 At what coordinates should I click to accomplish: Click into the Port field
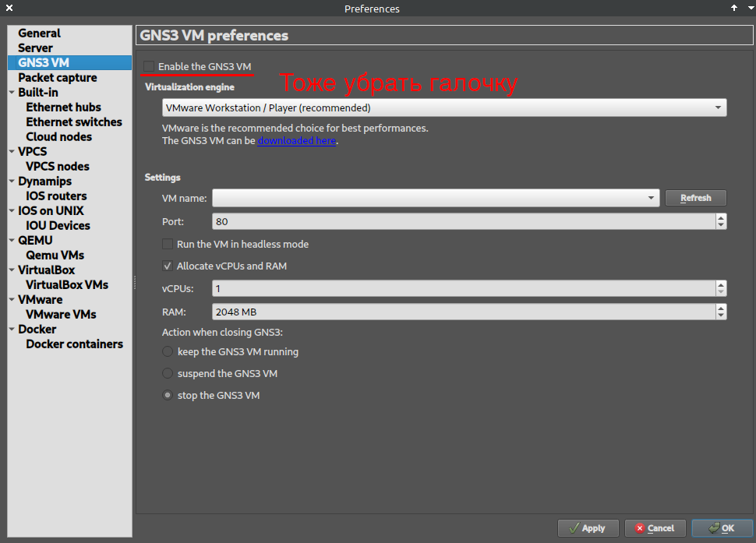tap(464, 221)
